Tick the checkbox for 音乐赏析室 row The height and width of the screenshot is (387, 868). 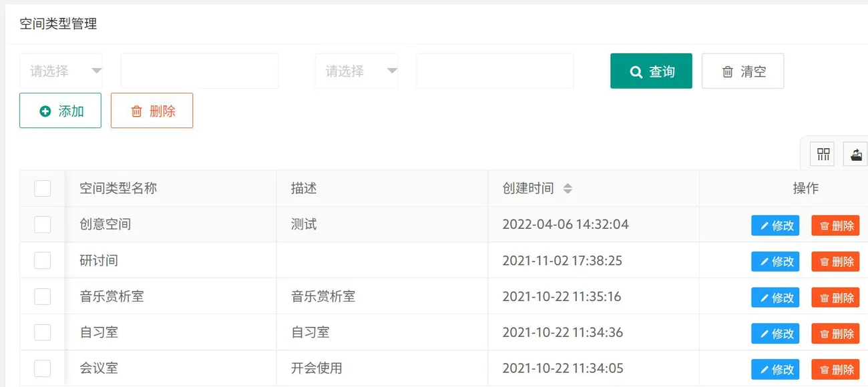click(x=43, y=296)
